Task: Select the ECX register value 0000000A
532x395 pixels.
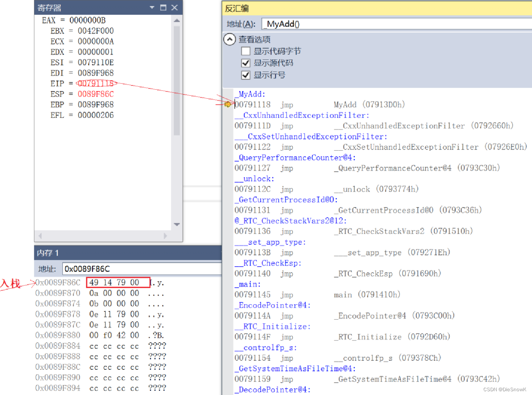Action: click(96, 41)
